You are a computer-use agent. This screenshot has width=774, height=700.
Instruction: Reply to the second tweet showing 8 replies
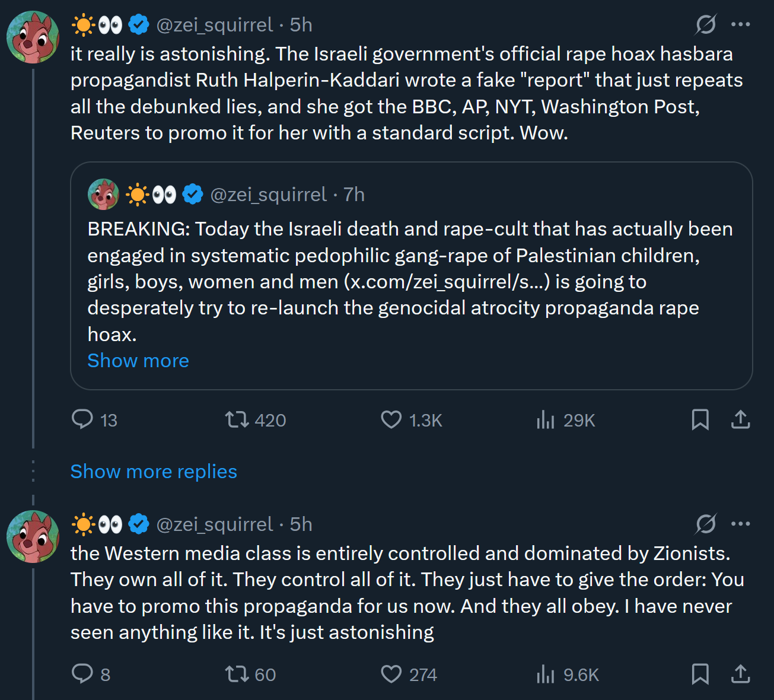82,674
